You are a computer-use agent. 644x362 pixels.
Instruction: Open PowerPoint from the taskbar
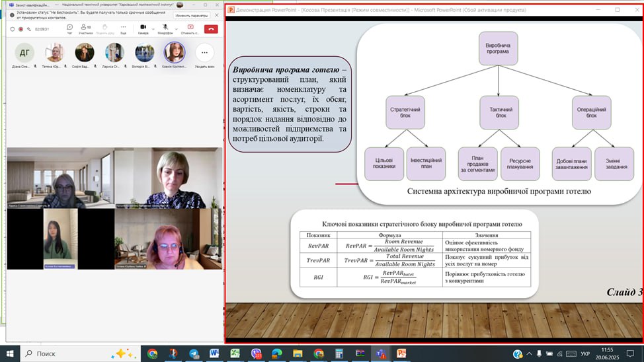401,353
